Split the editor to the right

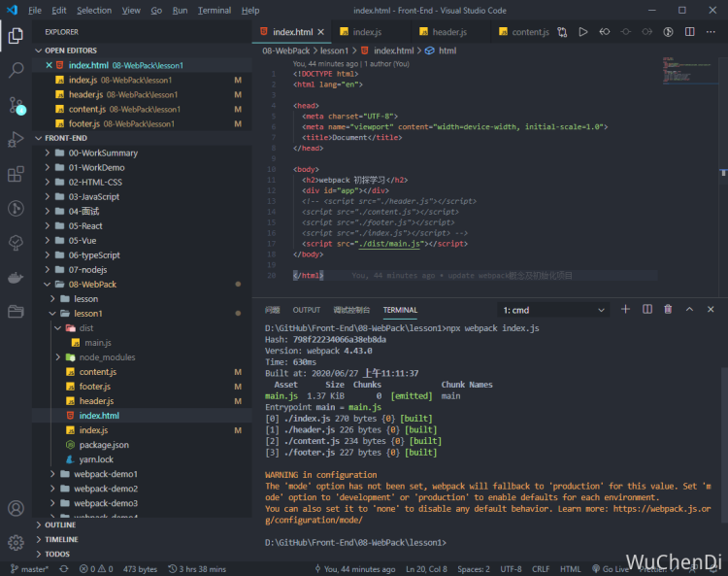[690, 32]
